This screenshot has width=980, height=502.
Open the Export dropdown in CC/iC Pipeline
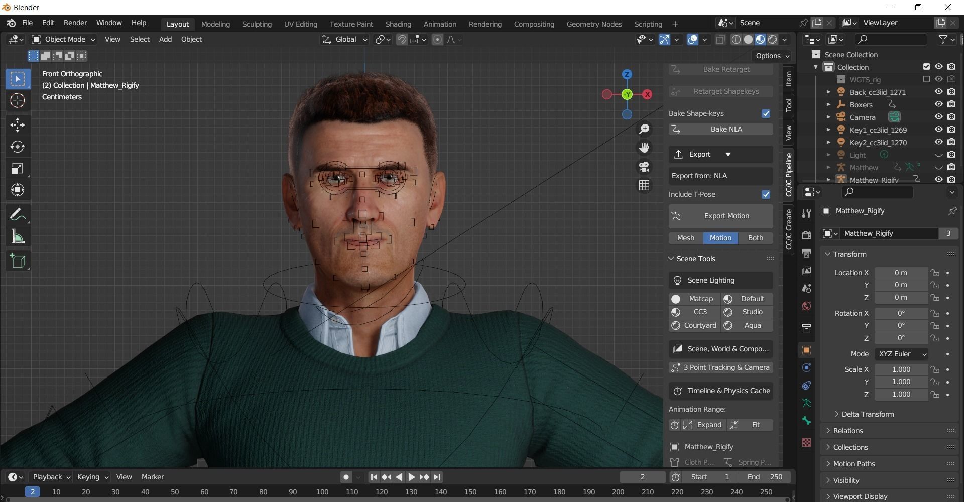point(720,154)
